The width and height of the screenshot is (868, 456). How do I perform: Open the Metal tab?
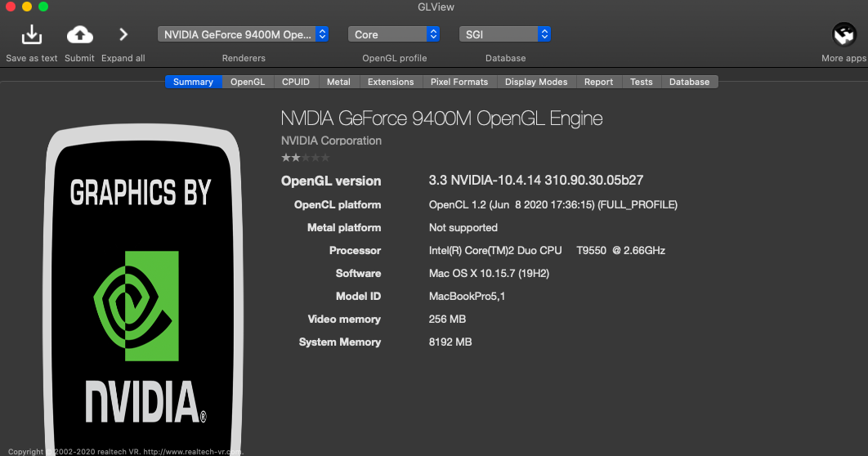339,82
